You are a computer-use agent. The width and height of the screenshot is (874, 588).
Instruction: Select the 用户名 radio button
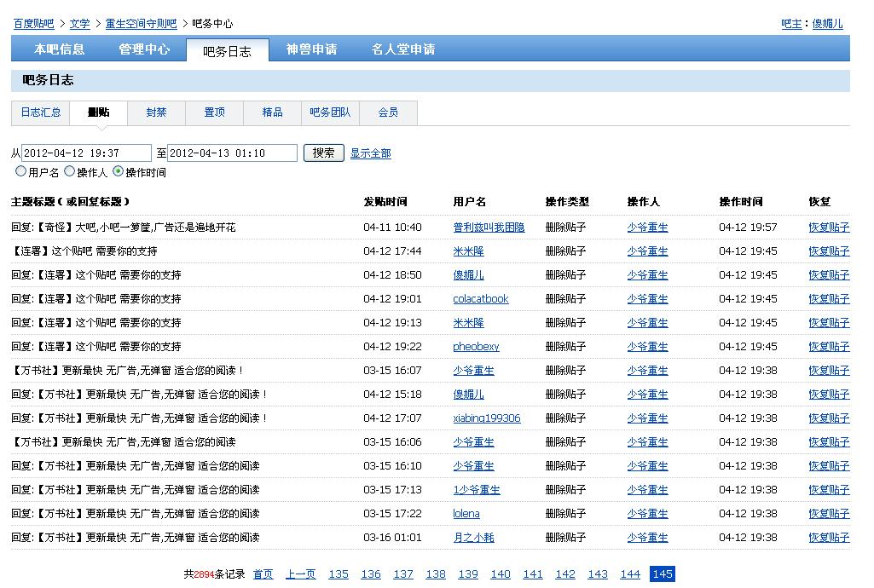pos(20,171)
